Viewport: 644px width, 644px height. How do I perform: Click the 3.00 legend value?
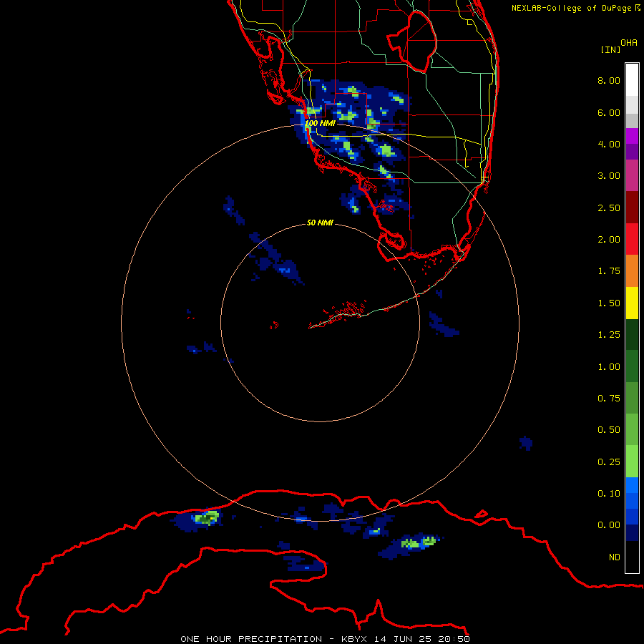(609, 176)
